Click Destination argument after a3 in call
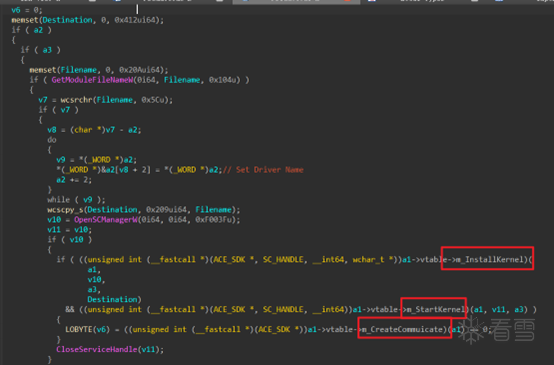This screenshot has width=554, height=365. (x=112, y=300)
